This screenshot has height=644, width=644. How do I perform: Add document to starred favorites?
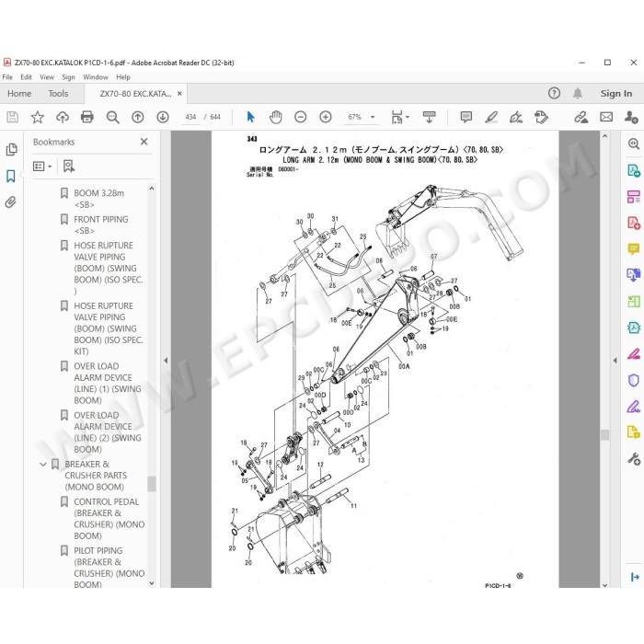[38, 117]
